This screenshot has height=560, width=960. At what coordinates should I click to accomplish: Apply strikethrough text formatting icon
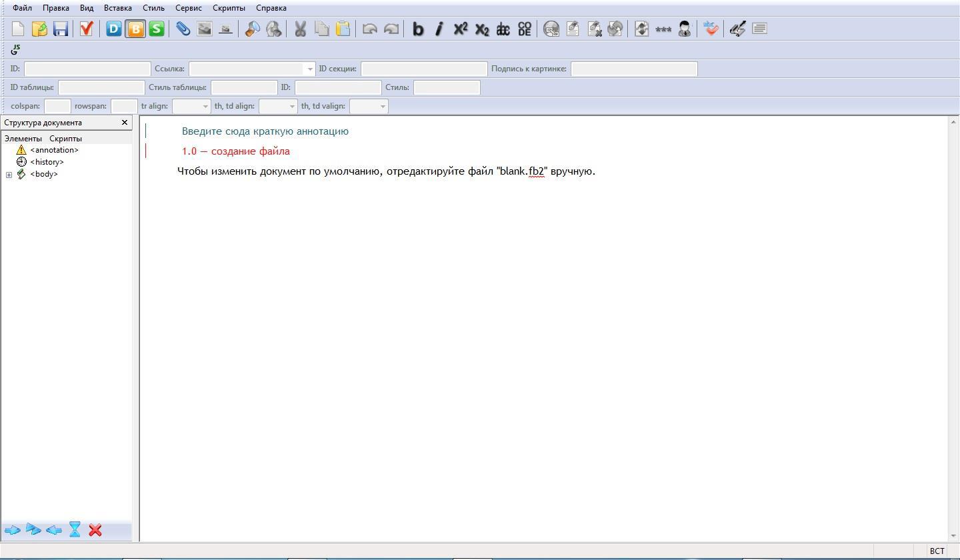(x=503, y=29)
